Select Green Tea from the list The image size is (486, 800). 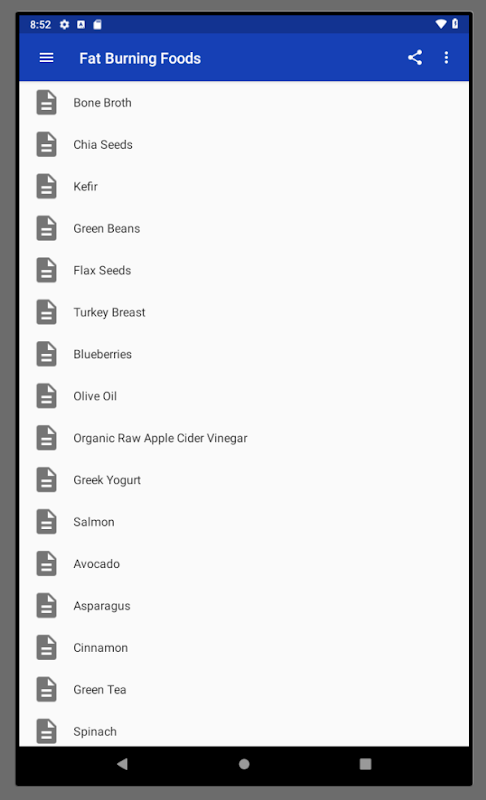tap(244, 689)
